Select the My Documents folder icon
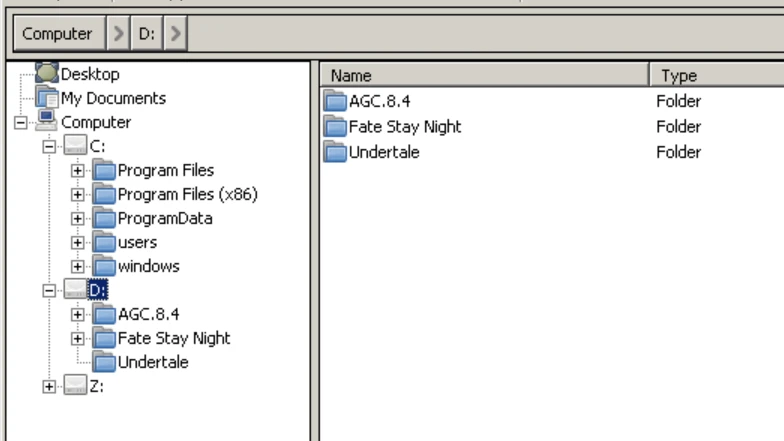Viewport: 784px width, 441px height. 47,98
